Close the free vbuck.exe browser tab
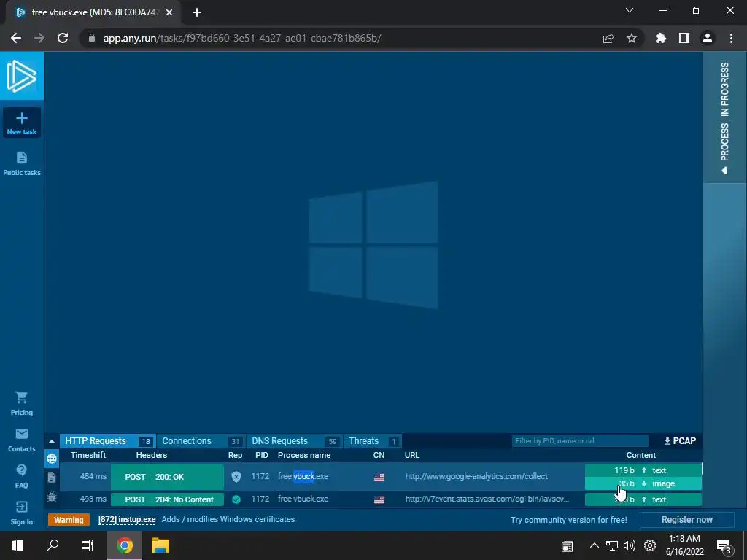Screen dimensions: 747x560 tap(169, 12)
